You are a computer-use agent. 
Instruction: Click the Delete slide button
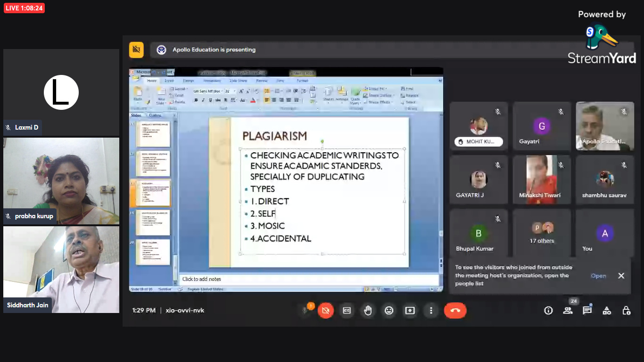178,102
